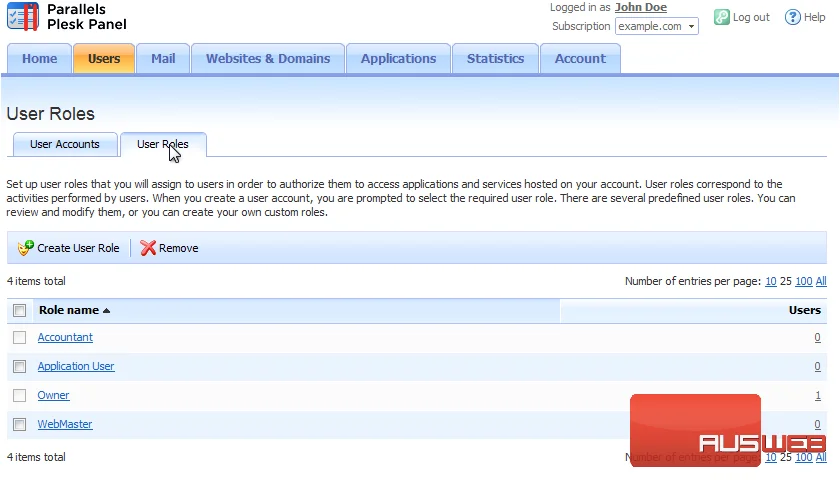Image resolution: width=840 pixels, height=480 pixels.
Task: Show All entries per page, top pager
Action: [821, 281]
